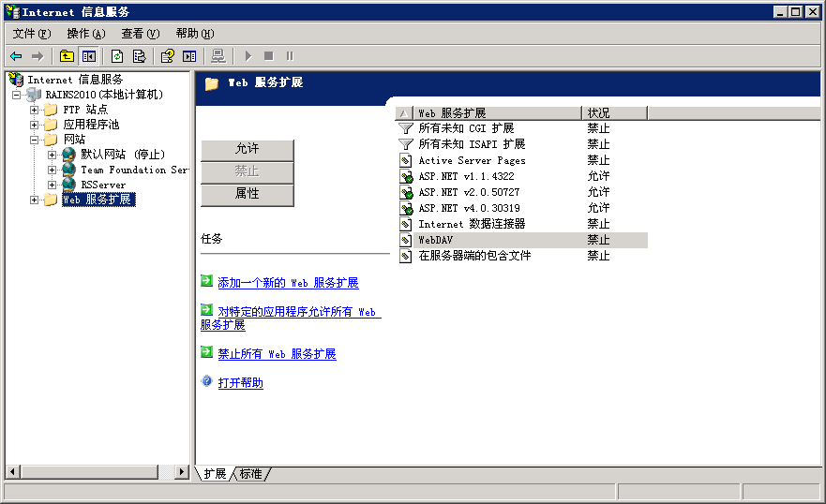Viewport: 826px width, 504px height.
Task: Click the Pause item toolbar icon
Action: coord(290,56)
